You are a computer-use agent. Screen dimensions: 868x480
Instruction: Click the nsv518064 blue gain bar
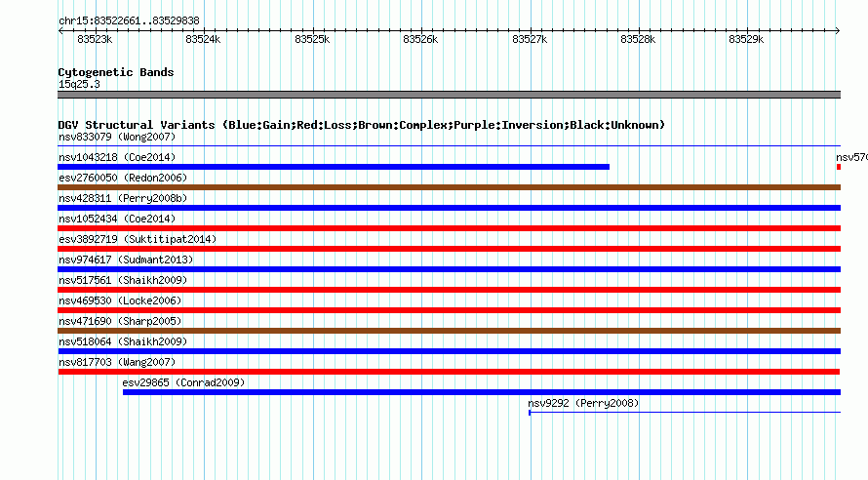point(449,351)
